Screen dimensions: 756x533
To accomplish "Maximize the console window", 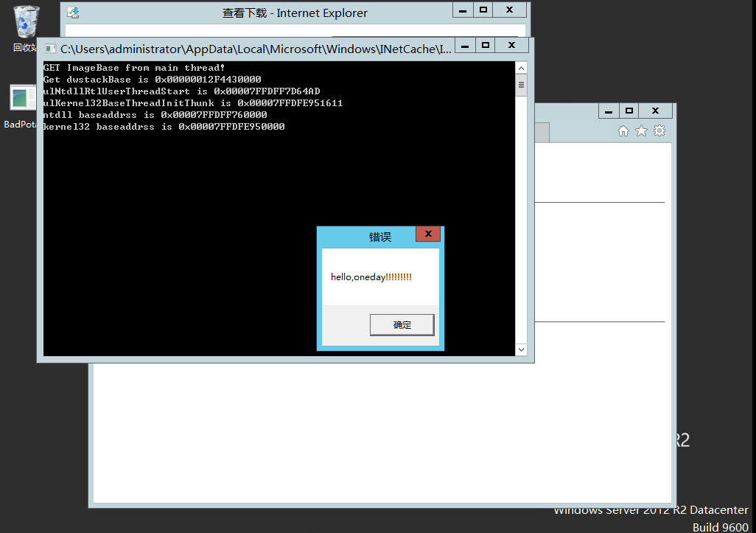I will point(486,46).
